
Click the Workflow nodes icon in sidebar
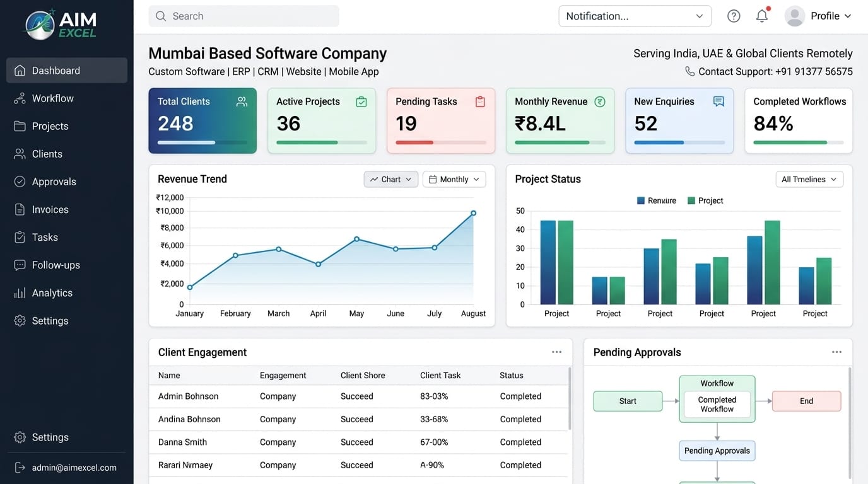[20, 98]
